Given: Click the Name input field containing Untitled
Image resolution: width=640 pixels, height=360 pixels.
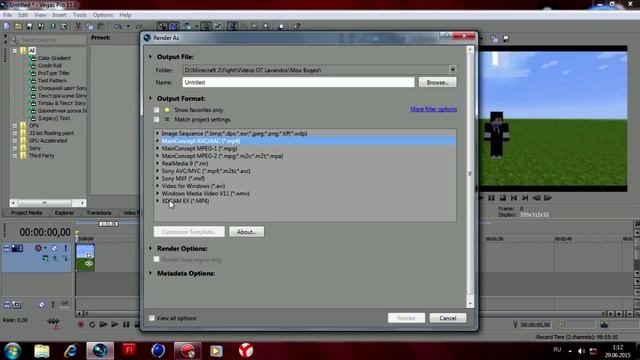Looking at the screenshot, I should tap(298, 82).
